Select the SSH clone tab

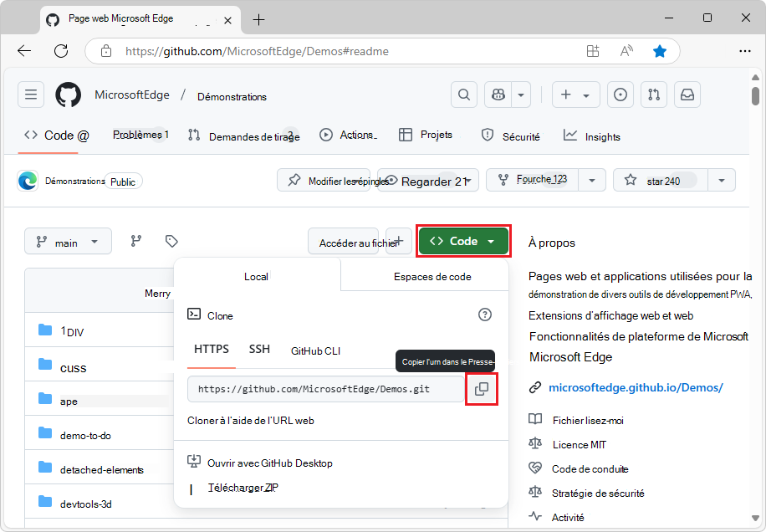259,350
